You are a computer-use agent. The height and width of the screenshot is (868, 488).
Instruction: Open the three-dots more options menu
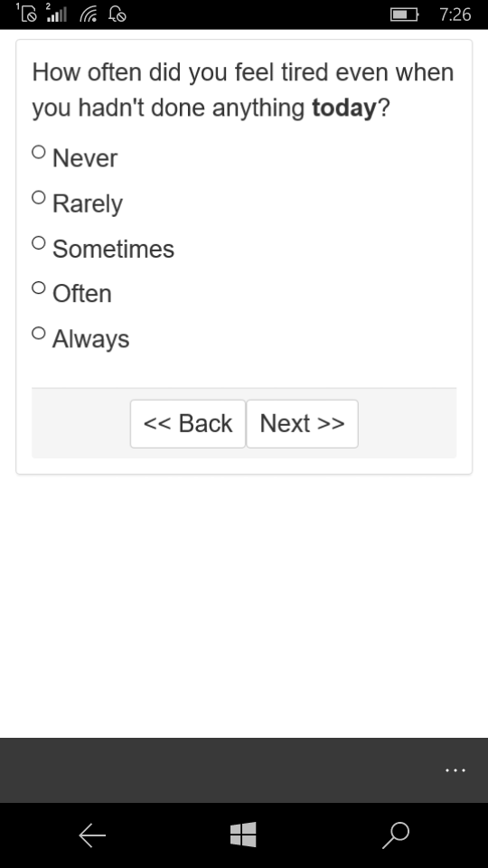[455, 770]
